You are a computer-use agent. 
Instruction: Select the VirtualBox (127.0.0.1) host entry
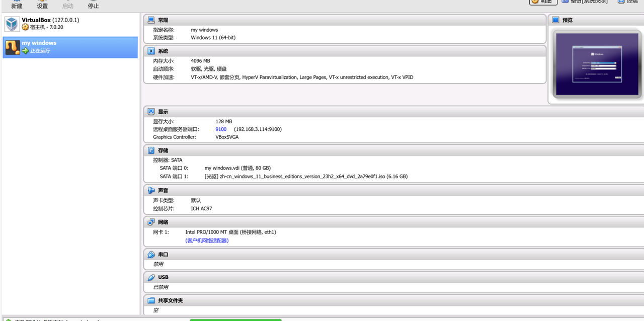pyautogui.click(x=70, y=24)
